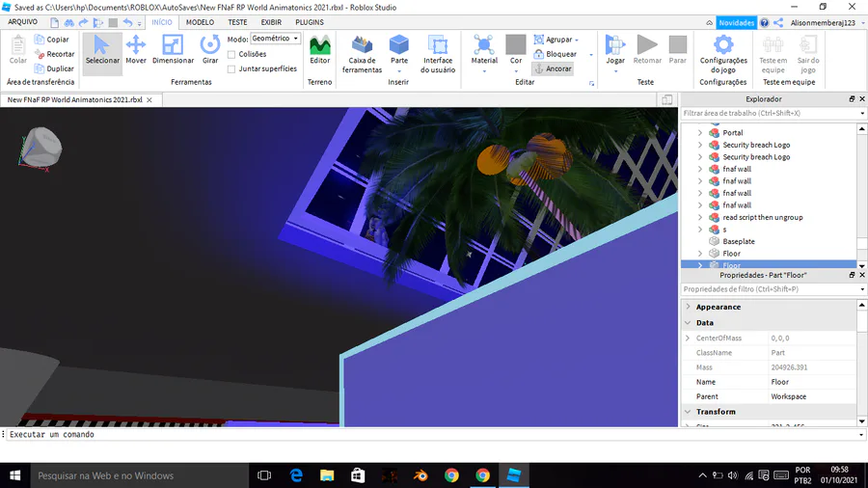
Task: Click the Parar stop icon
Action: pos(677,50)
